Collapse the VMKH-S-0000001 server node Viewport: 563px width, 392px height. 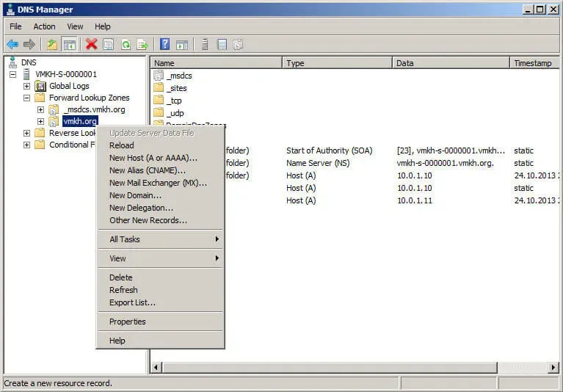coord(13,75)
